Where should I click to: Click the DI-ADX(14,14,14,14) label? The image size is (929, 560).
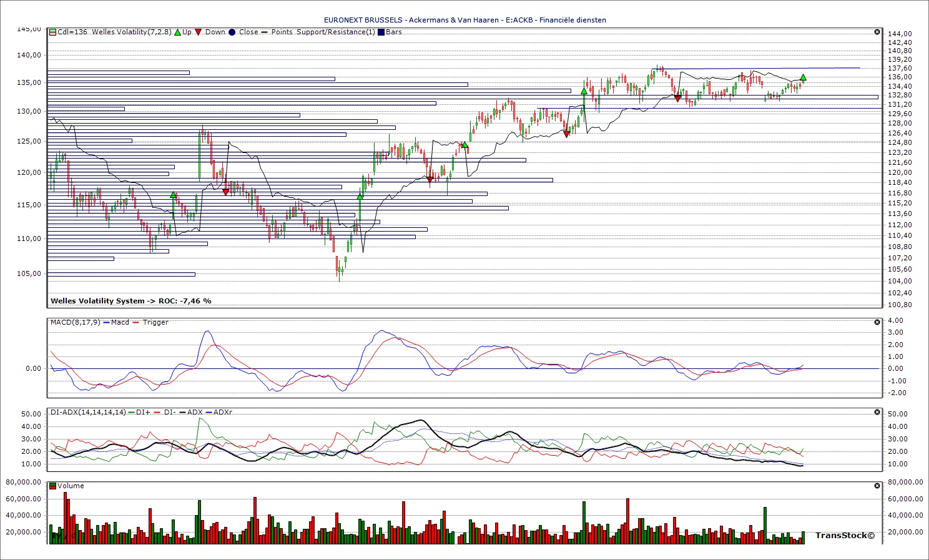tap(88, 412)
